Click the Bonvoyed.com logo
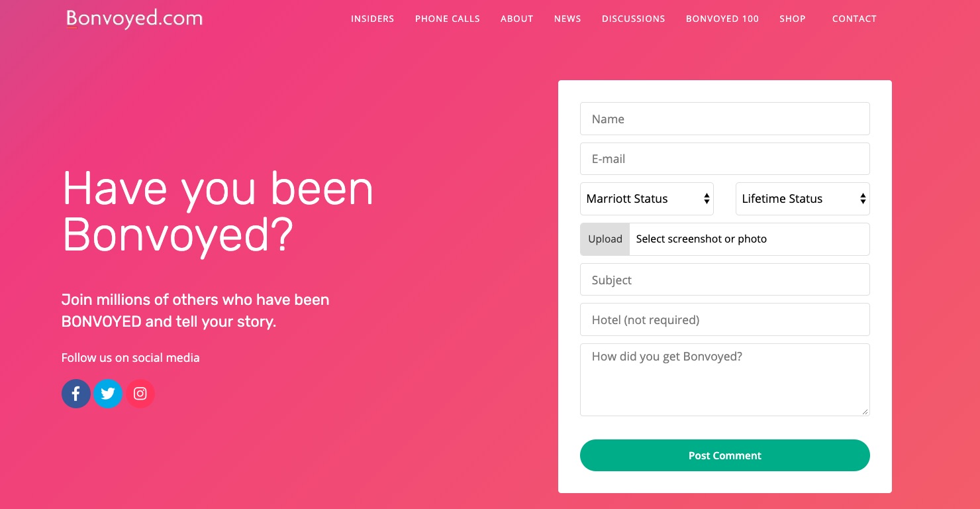The width and height of the screenshot is (980, 509). [134, 19]
